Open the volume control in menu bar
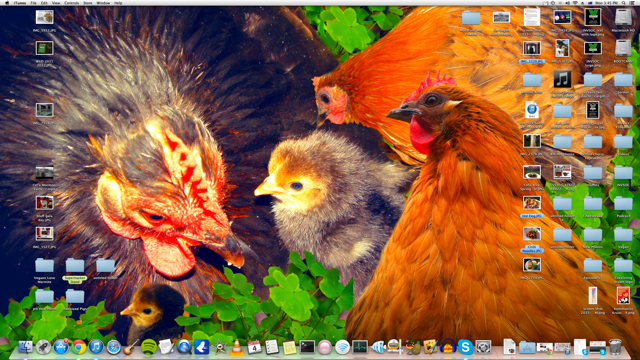This screenshot has width=640, height=360. coord(568,3)
